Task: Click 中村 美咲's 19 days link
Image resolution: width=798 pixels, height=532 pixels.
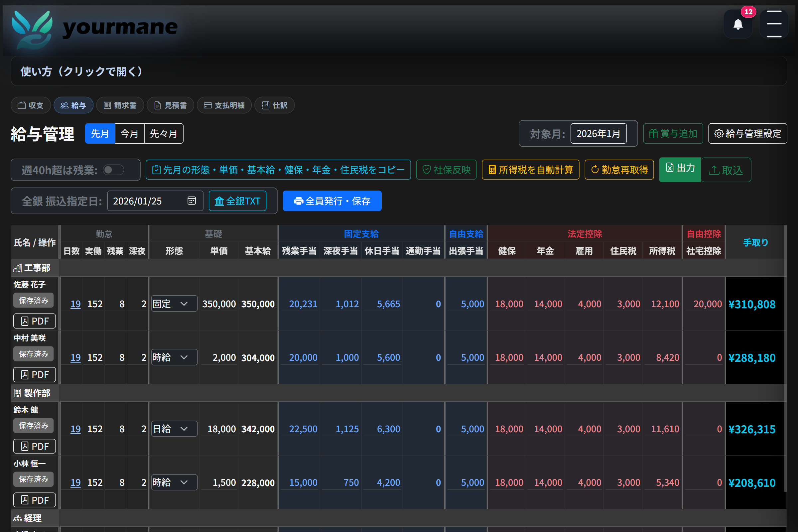Action: coord(75,358)
